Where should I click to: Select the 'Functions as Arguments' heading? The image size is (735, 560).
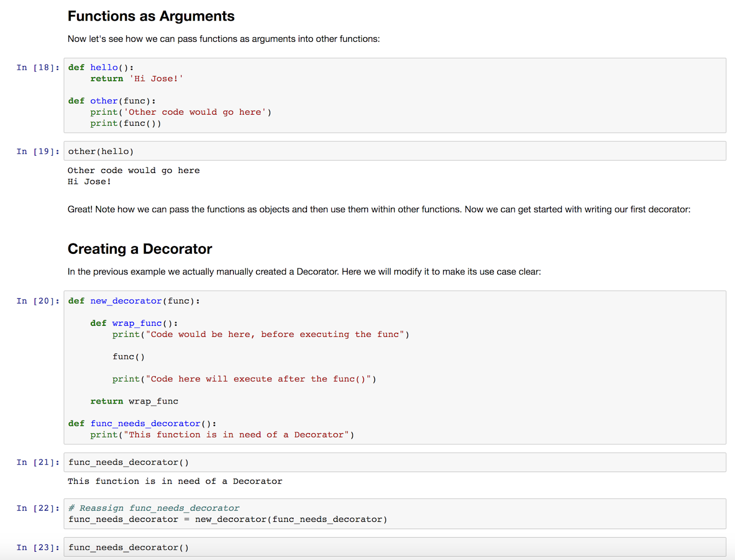(151, 16)
